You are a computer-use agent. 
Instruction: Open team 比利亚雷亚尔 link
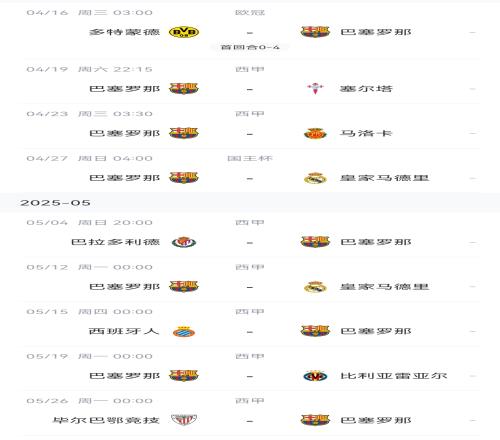pyautogui.click(x=393, y=376)
